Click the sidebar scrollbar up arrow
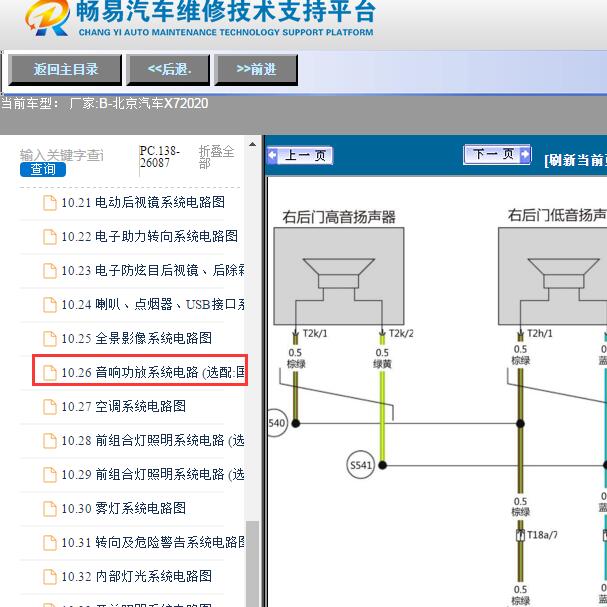607x607 pixels. click(x=252, y=145)
